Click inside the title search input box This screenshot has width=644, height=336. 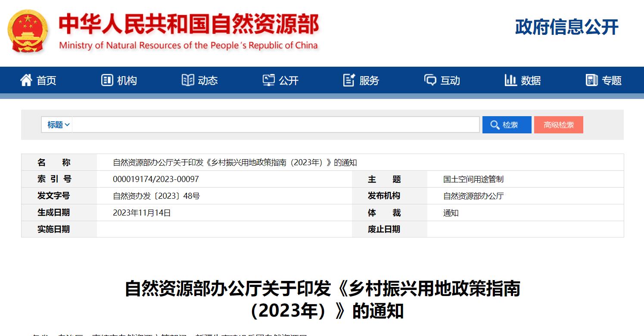pos(276,124)
